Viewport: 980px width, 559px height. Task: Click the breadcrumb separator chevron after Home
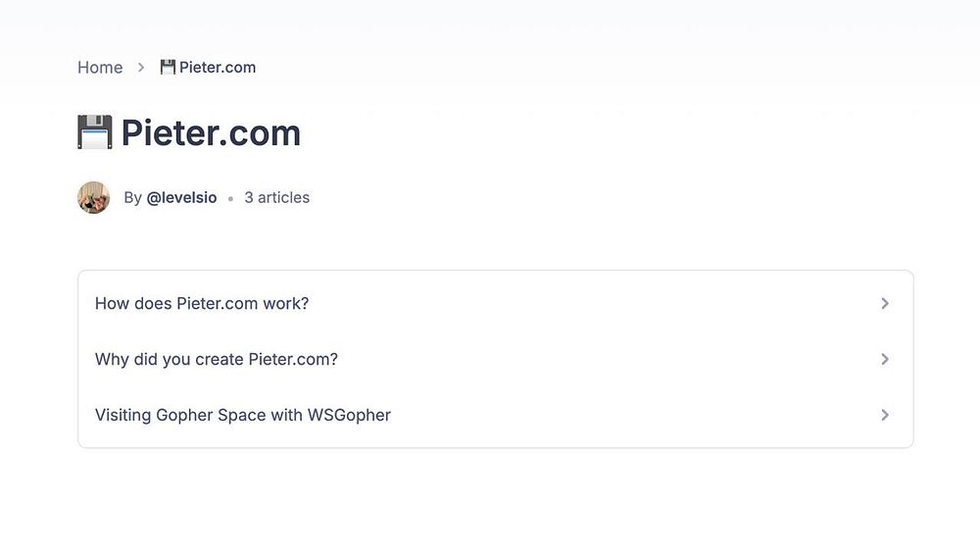click(141, 68)
